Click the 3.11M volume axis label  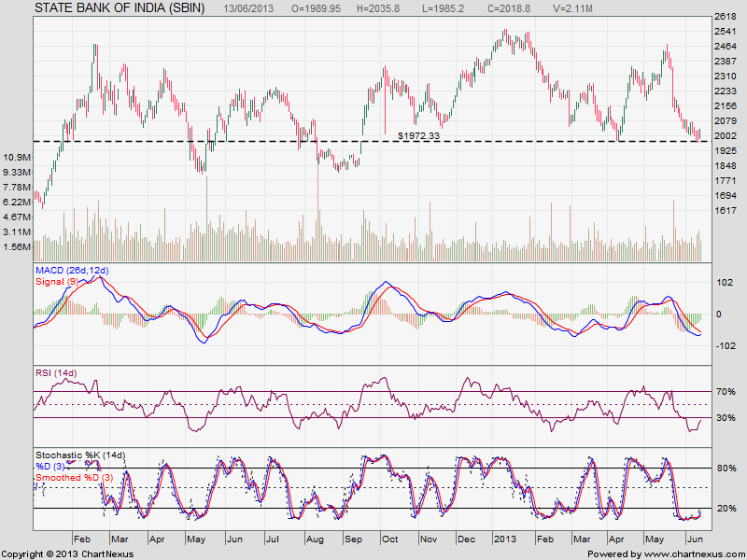pyautogui.click(x=17, y=231)
